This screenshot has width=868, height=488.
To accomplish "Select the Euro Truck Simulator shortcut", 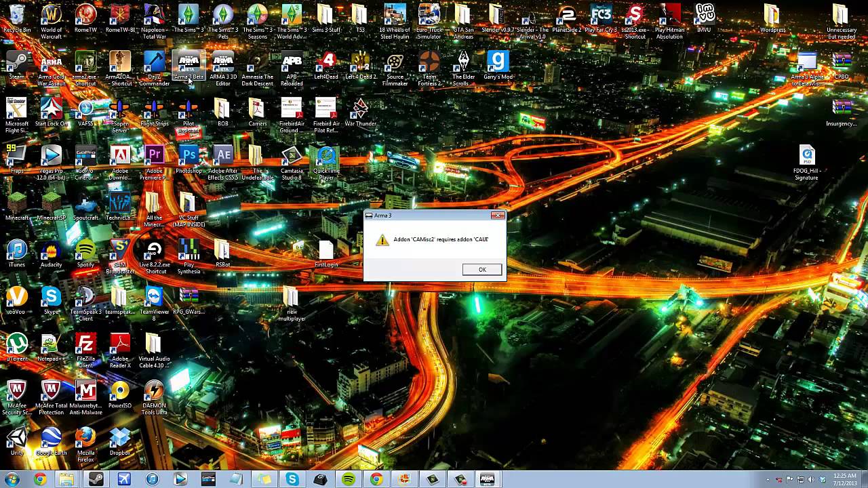I will coord(429,20).
